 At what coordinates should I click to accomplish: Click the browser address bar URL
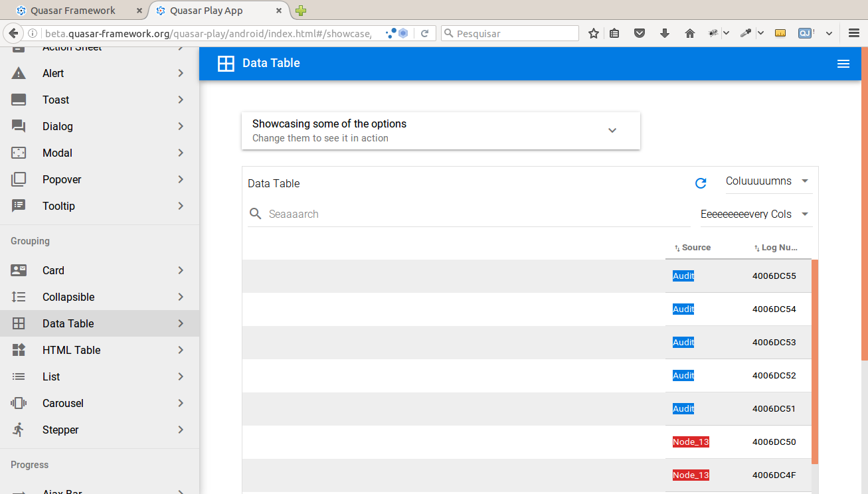coord(209,33)
